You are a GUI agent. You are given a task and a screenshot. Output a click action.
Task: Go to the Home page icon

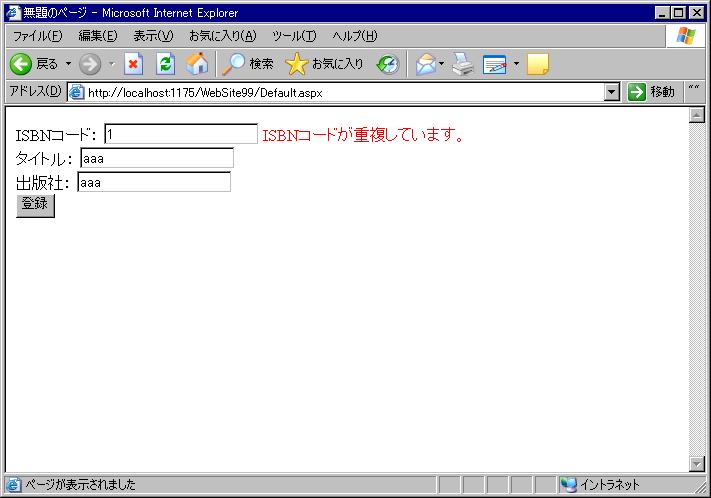pos(197,63)
